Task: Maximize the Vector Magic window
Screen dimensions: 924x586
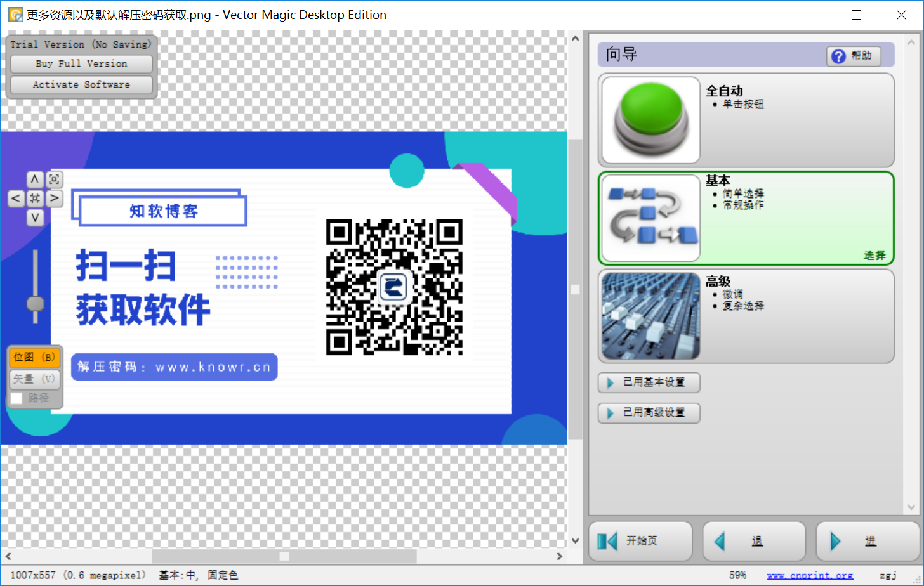Action: click(x=856, y=15)
